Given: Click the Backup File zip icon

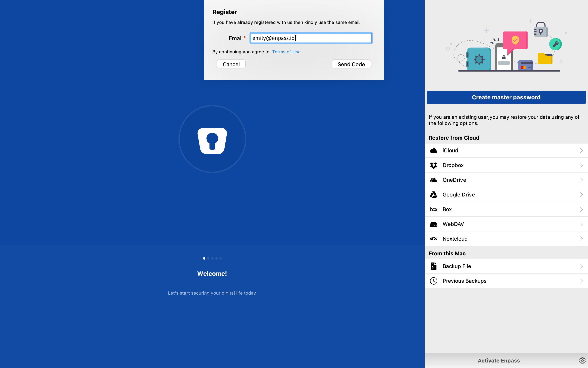Looking at the screenshot, I should 433,266.
